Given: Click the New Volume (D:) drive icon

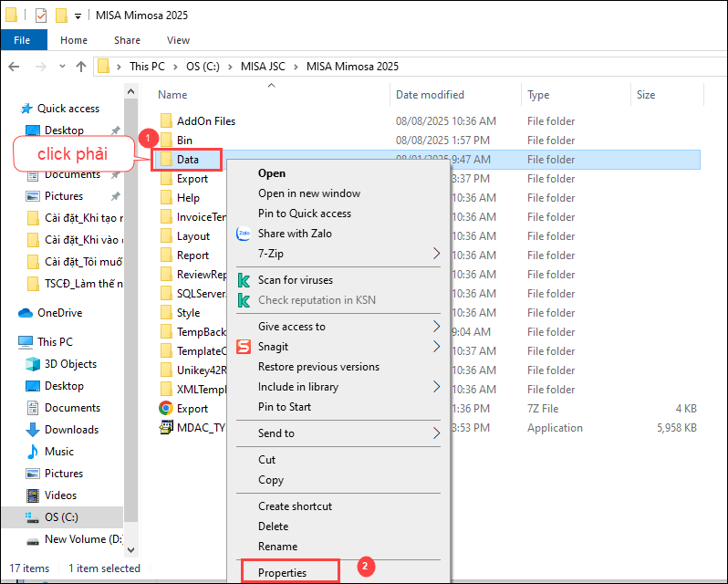Looking at the screenshot, I should 33,541.
